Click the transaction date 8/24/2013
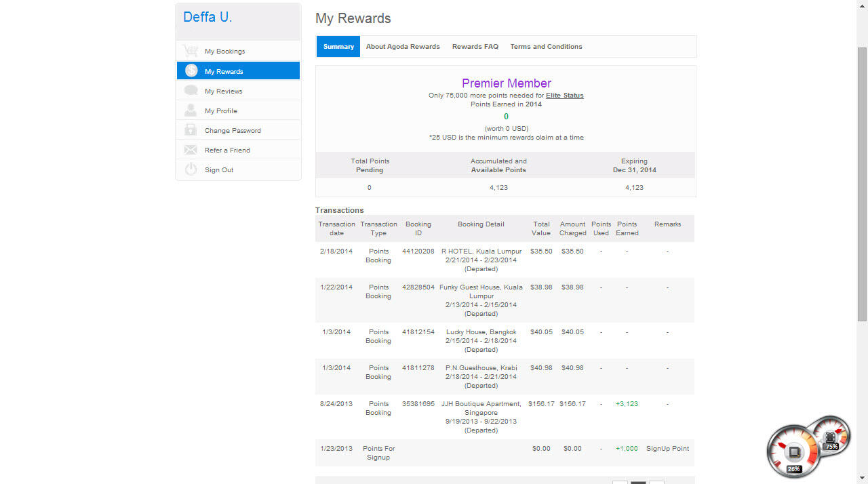The height and width of the screenshot is (484, 868). pyautogui.click(x=336, y=403)
